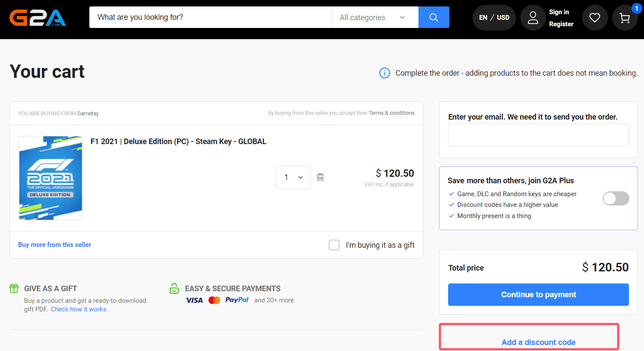Open the All categories dropdown
This screenshot has height=351, width=644.
tap(375, 17)
